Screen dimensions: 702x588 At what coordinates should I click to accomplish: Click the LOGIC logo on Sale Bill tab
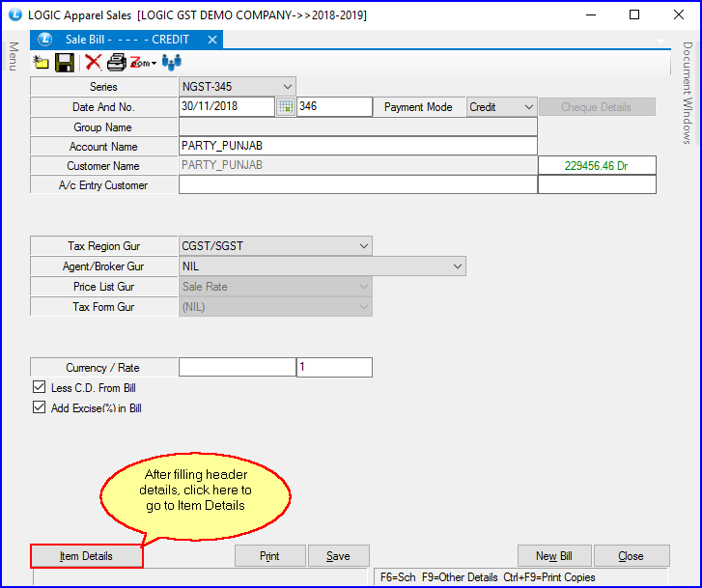point(44,40)
